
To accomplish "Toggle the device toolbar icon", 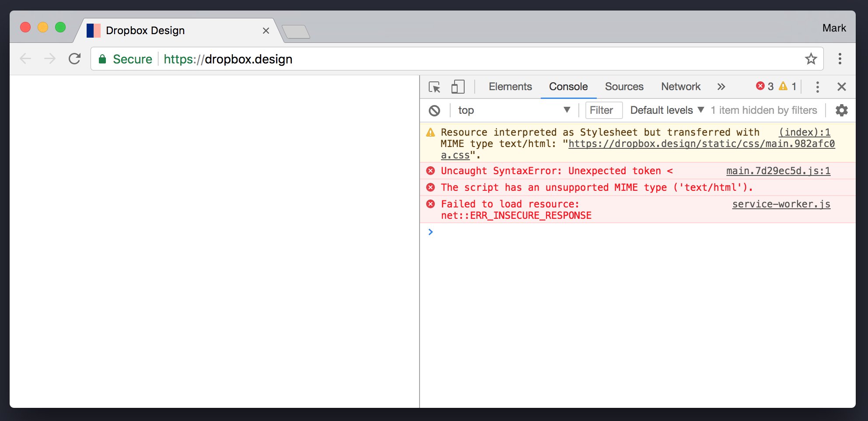I will (x=458, y=87).
